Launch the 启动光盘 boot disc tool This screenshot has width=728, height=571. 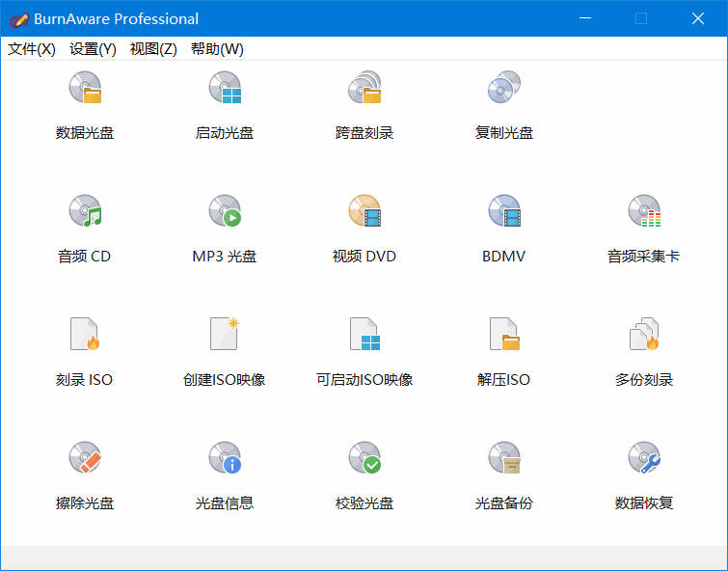[x=225, y=88]
